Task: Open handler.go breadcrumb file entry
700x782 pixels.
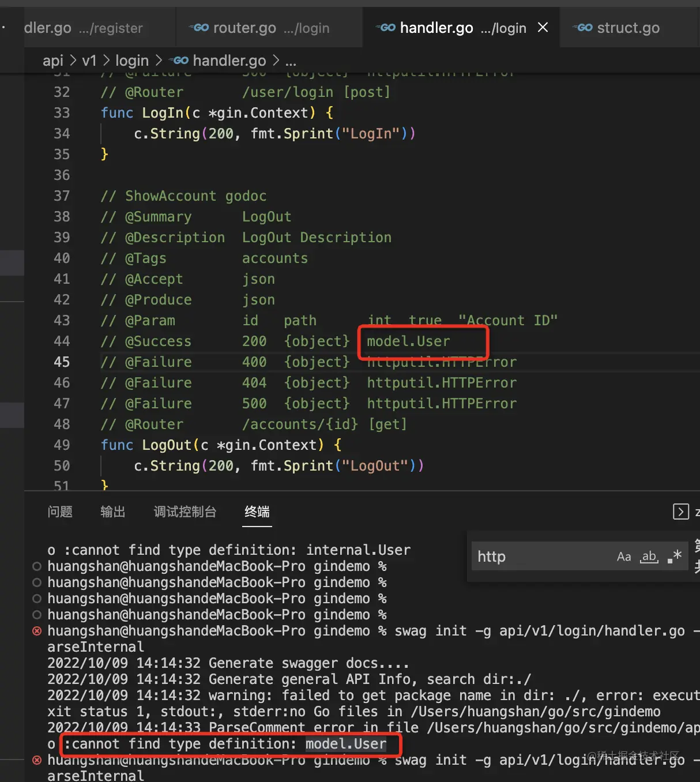Action: [219, 61]
